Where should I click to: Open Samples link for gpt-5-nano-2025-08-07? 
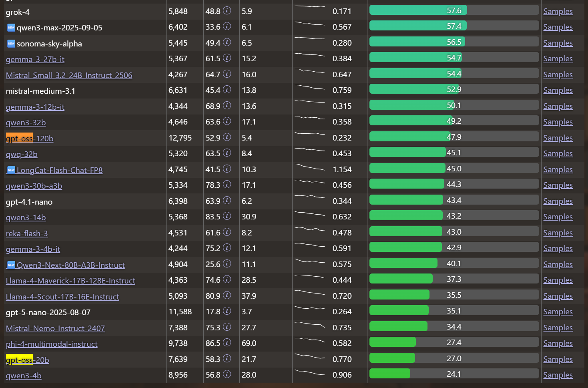coord(558,312)
